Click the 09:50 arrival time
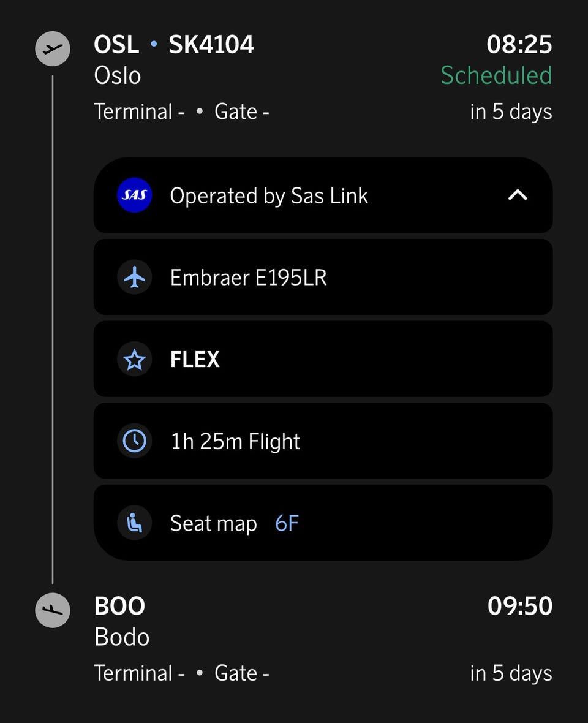 [520, 606]
